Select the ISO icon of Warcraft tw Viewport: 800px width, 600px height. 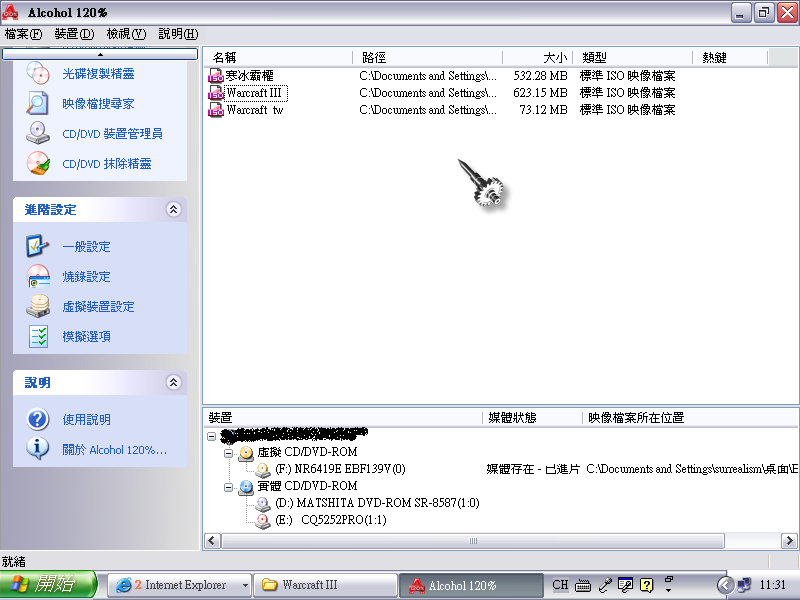point(216,110)
